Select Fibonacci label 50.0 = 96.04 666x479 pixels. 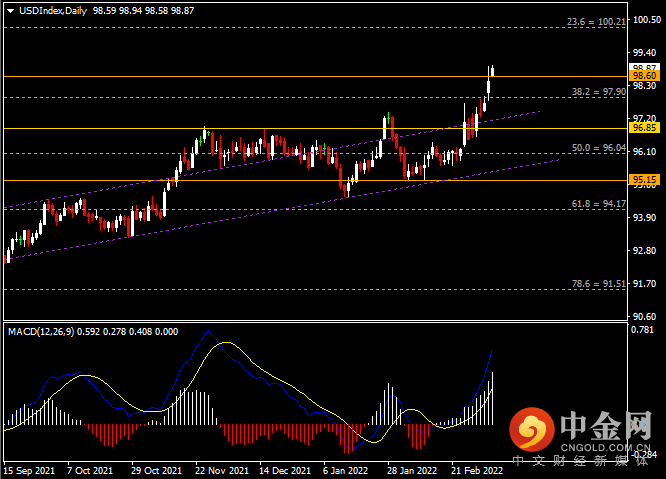[x=598, y=148]
